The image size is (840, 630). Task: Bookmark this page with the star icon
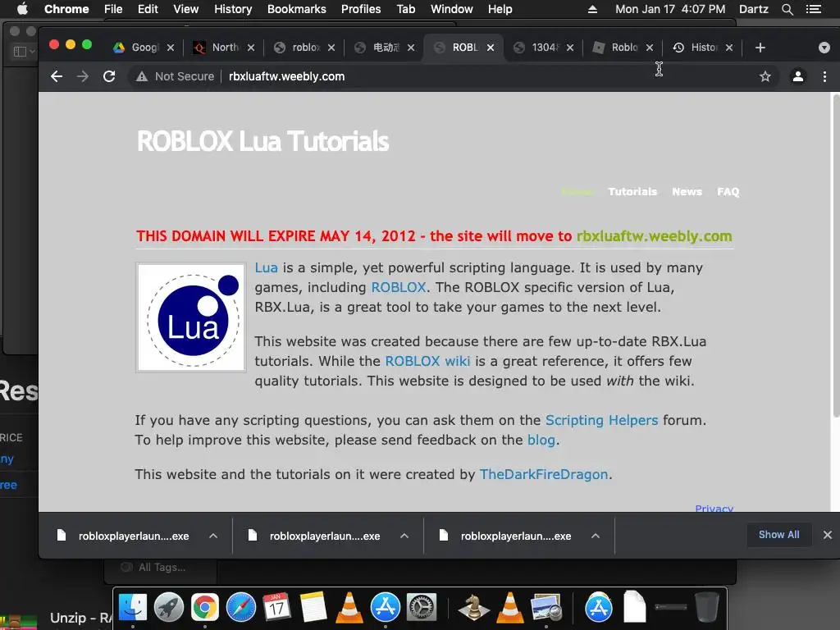point(765,76)
